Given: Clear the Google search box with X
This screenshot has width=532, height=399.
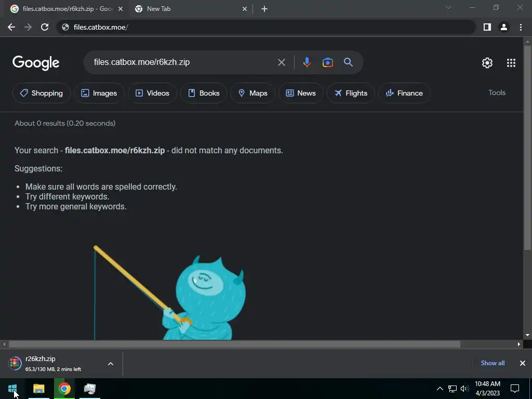Looking at the screenshot, I should [x=282, y=62].
